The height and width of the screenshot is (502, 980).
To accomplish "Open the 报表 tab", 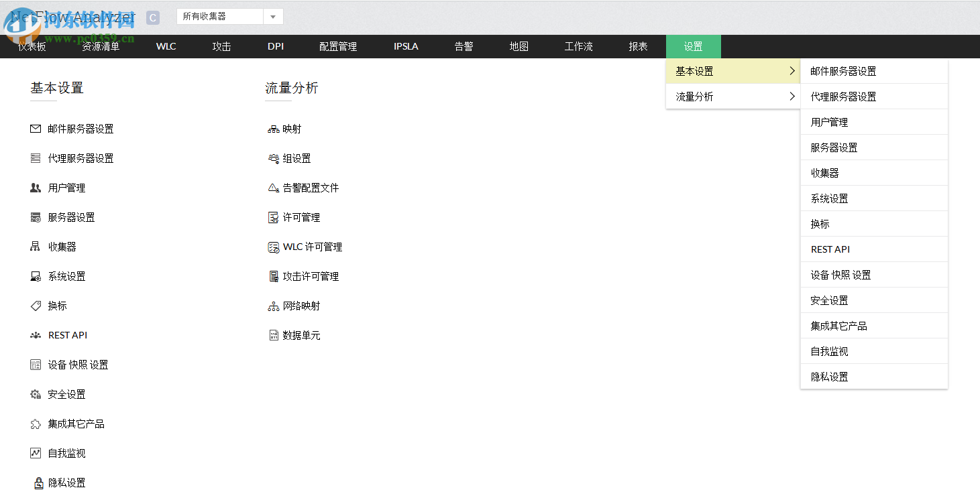I will pyautogui.click(x=639, y=46).
